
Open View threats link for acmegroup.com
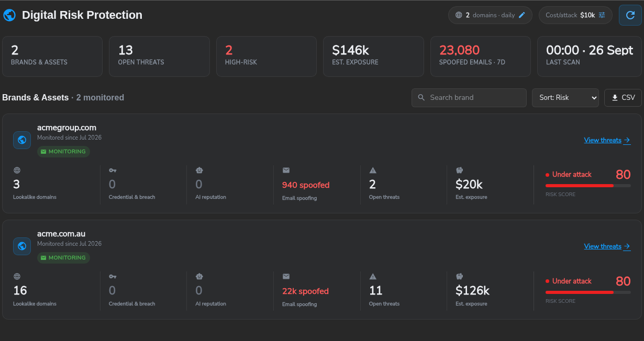pyautogui.click(x=607, y=140)
